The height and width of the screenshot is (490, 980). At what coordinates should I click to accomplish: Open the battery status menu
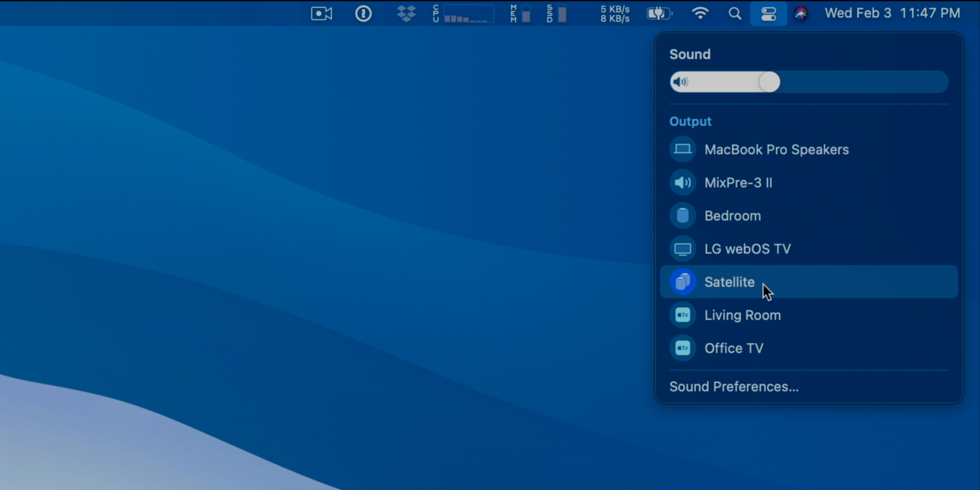pyautogui.click(x=659, y=14)
